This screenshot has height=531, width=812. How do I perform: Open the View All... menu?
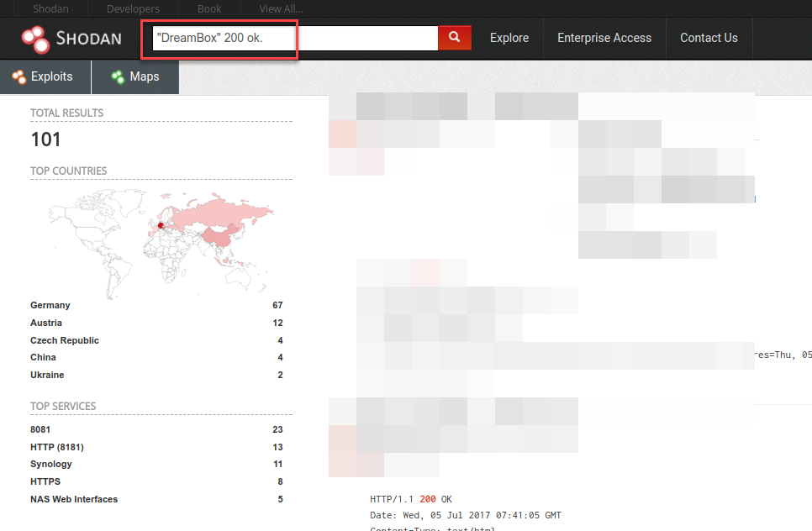[x=280, y=8]
